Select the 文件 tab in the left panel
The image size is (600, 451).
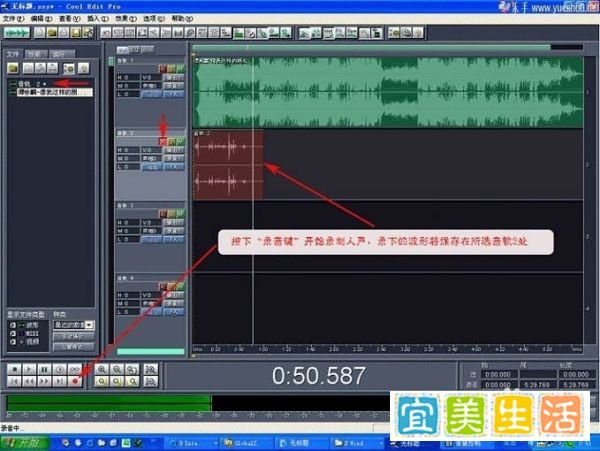click(14, 54)
